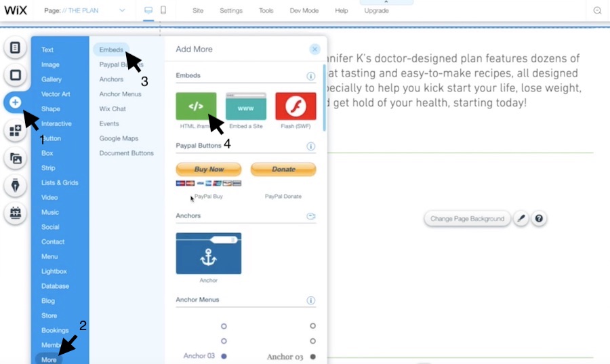
Task: Click Change Page Background button
Action: tap(467, 218)
